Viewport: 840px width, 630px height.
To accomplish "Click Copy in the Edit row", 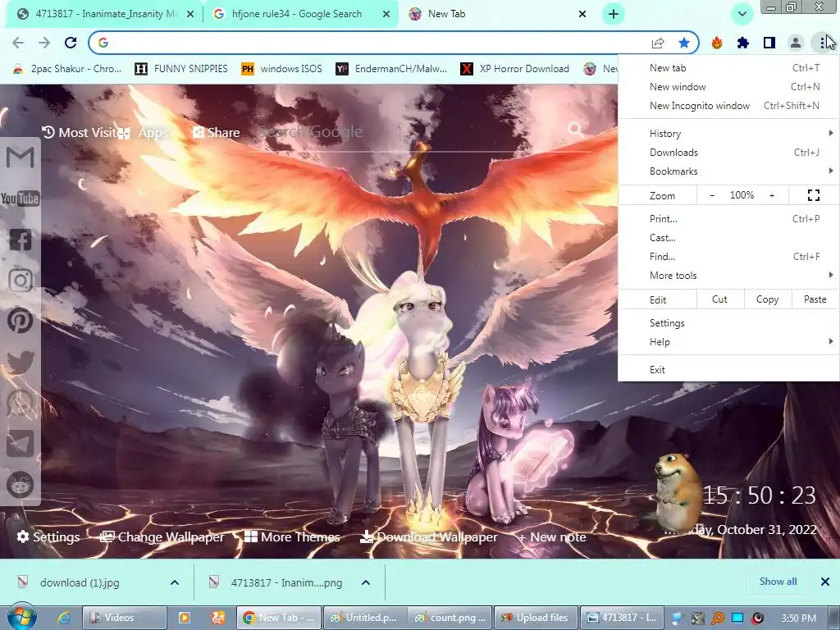I will 767,299.
